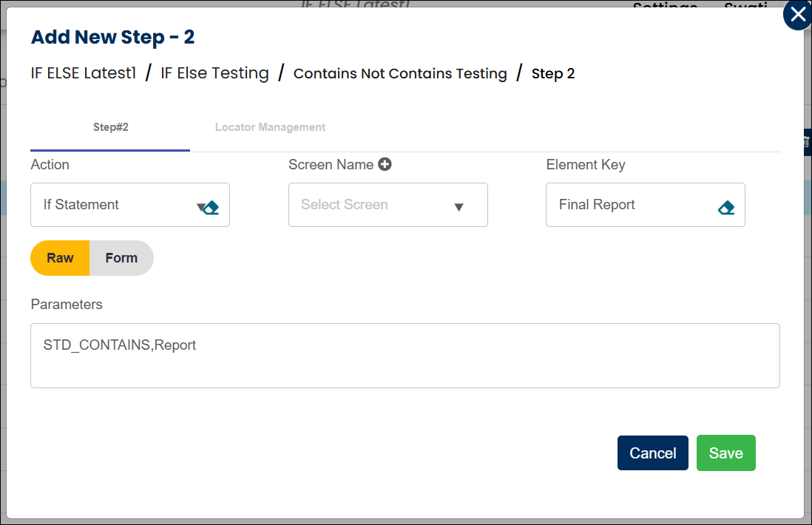This screenshot has height=525, width=812.
Task: Open the Select Screen dropdown
Action: [x=377, y=205]
